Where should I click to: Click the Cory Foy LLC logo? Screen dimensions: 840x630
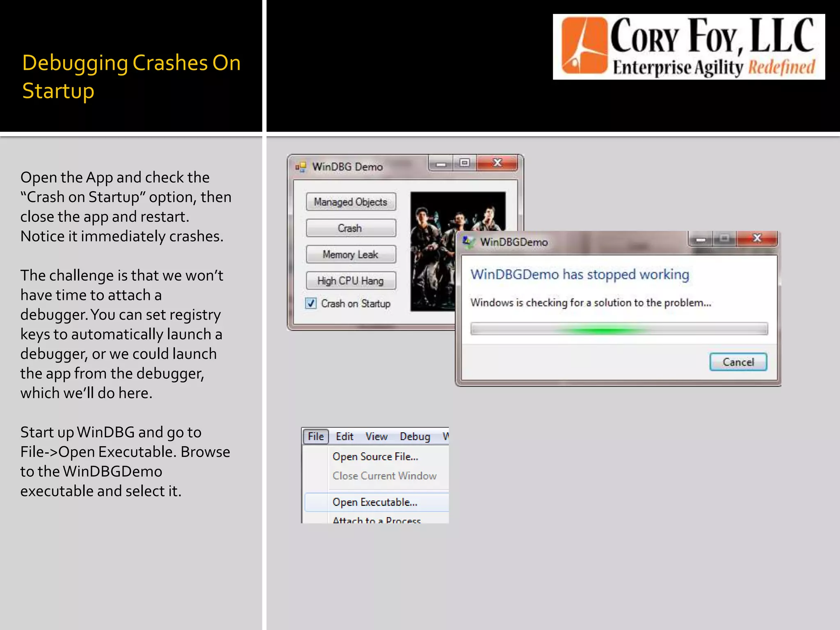click(689, 47)
